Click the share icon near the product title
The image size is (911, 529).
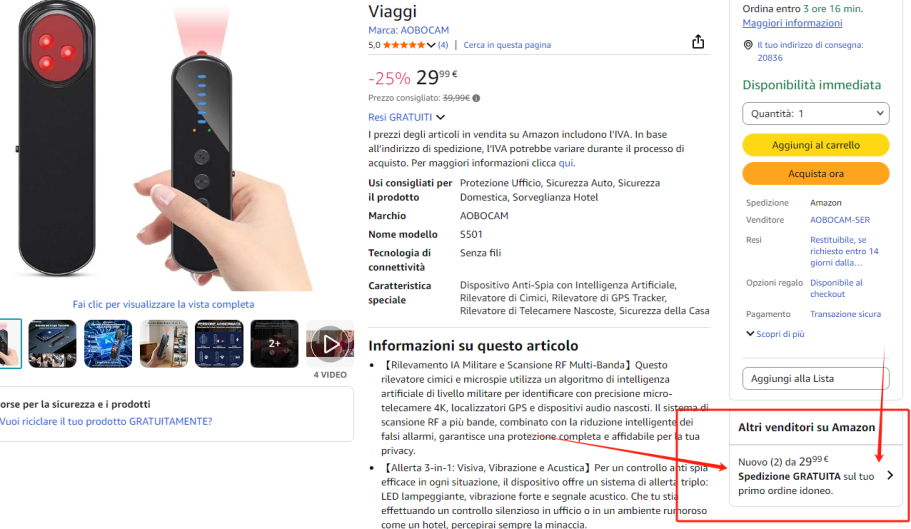(x=698, y=42)
